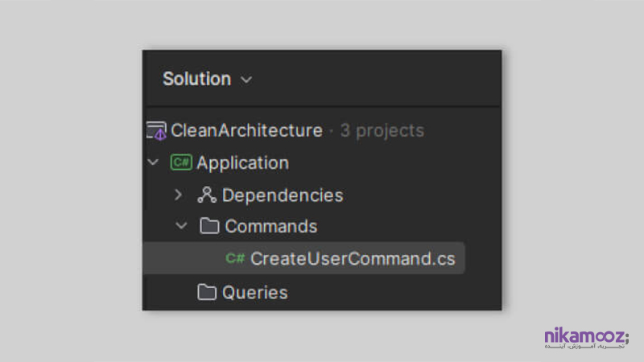Click the Persian tagline under nikamooz
Image resolution: width=644 pixels, height=362 pixels.
[x=584, y=347]
